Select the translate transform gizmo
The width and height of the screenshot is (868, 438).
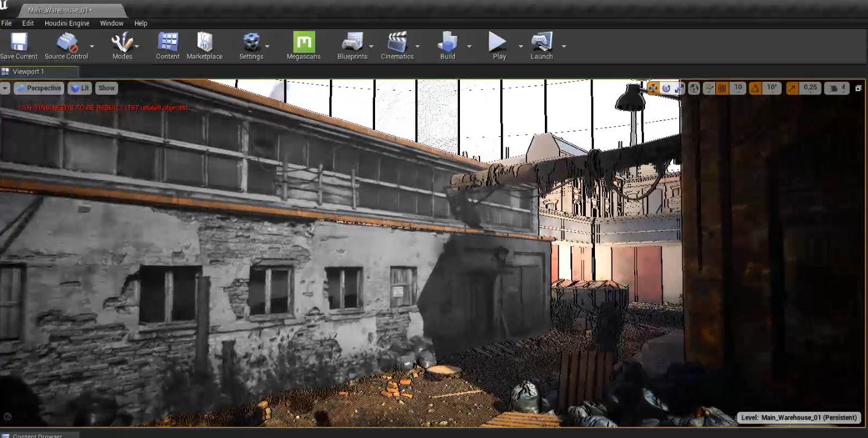(x=653, y=89)
